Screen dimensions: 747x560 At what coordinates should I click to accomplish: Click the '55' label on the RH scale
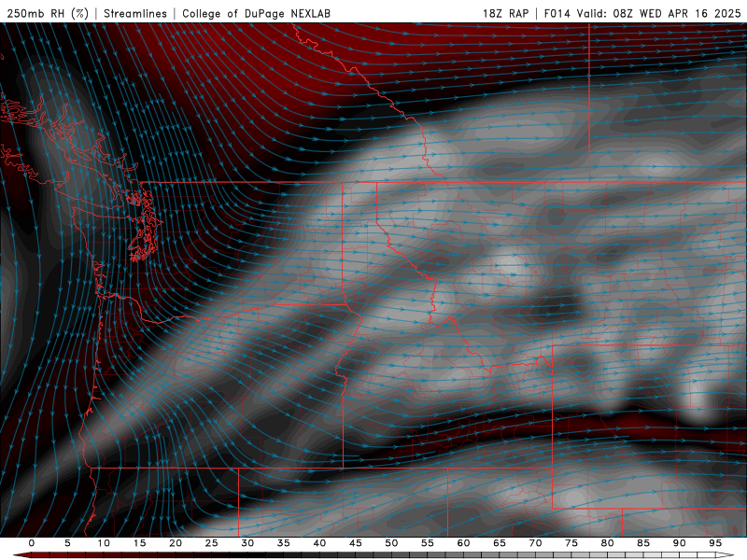428,543
